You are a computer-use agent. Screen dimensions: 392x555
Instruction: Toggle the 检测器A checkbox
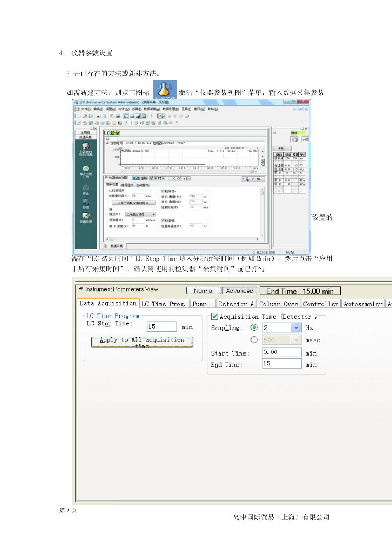tap(163, 191)
